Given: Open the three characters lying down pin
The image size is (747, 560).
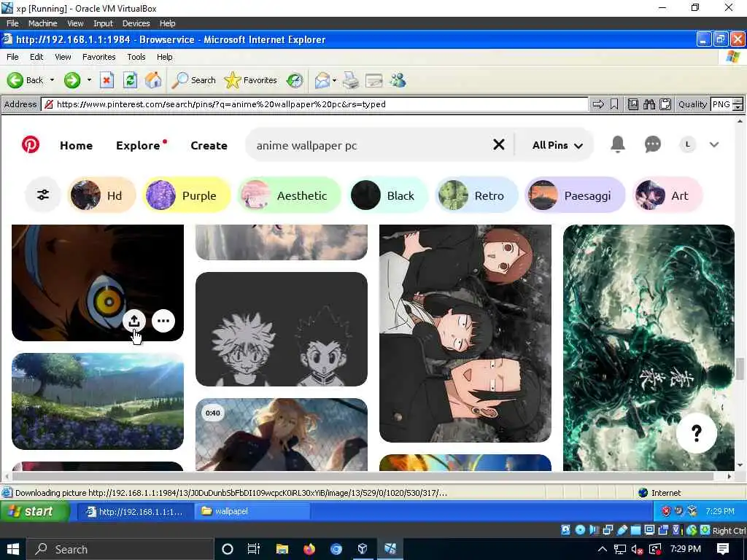Looking at the screenshot, I should coord(465,333).
